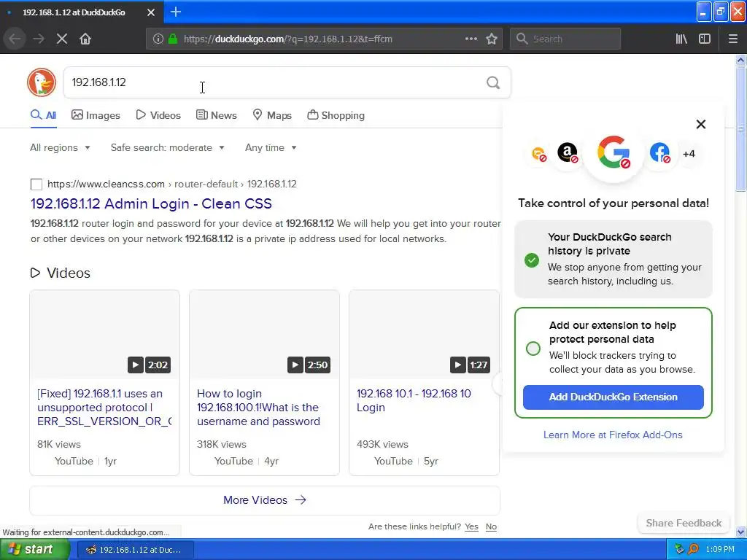Switch to the Videos tab
Screen dimensions: 747x560
[x=158, y=115]
